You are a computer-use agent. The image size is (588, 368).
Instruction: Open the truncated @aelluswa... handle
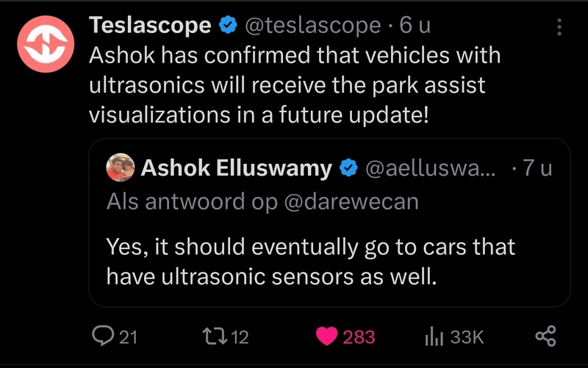(x=430, y=168)
